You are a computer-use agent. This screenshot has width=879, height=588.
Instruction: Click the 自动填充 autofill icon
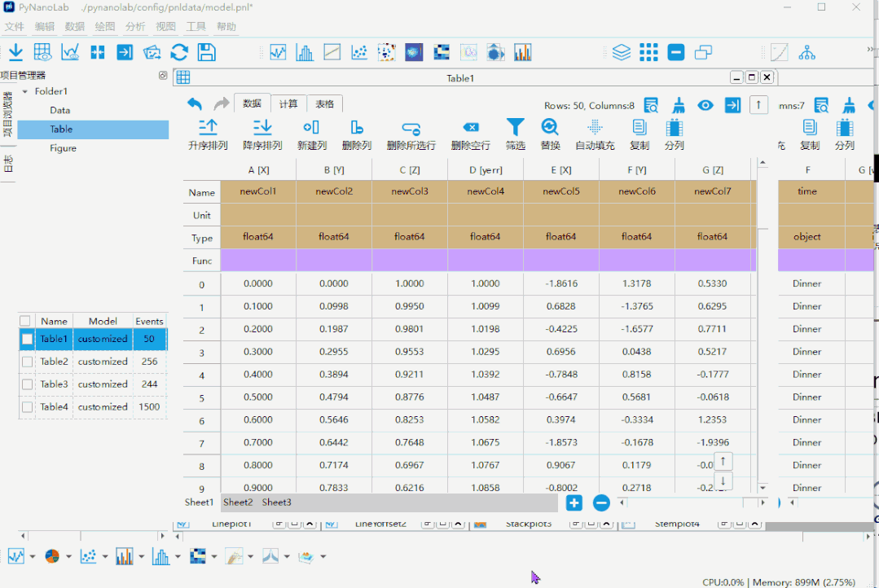(x=595, y=128)
